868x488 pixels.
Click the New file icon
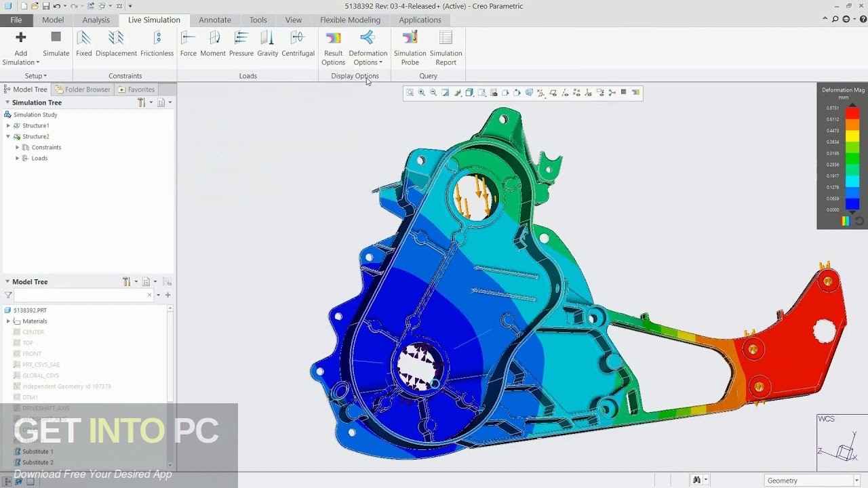click(x=24, y=6)
